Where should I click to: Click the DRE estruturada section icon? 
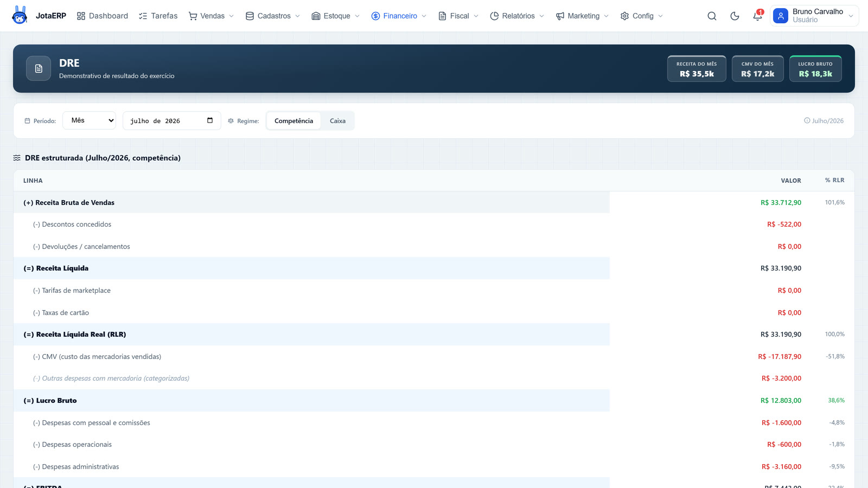(17, 158)
